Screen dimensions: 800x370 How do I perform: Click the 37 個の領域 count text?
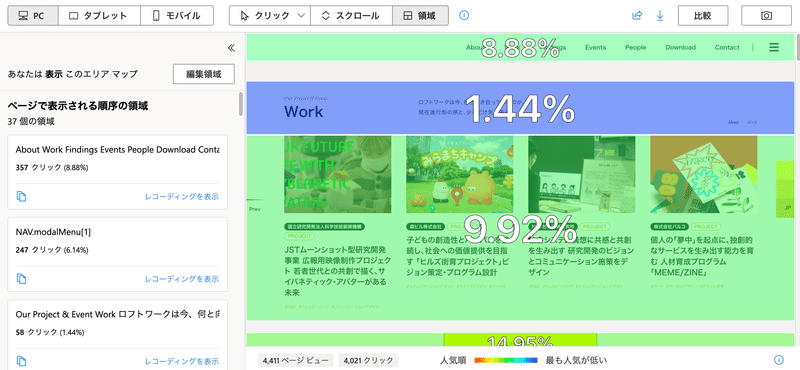point(31,122)
